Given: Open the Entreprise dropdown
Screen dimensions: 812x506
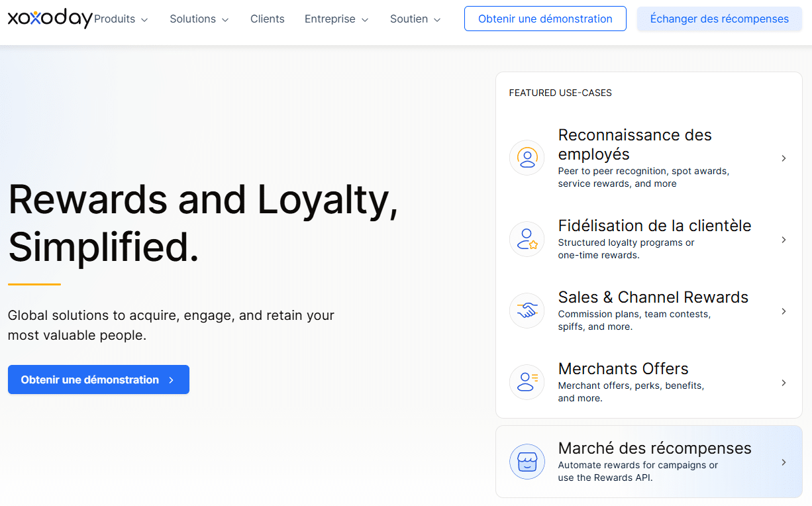Looking at the screenshot, I should tap(336, 19).
